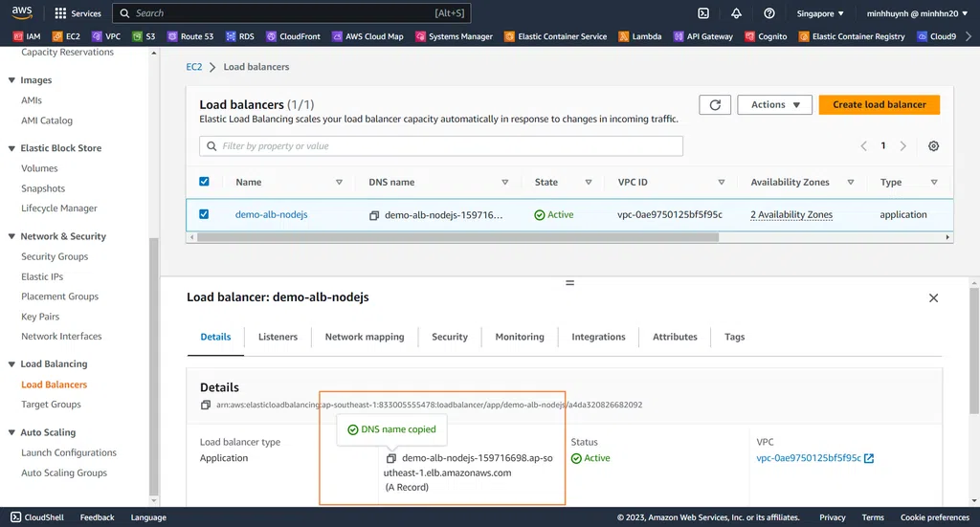
Task: Switch to the Attributes tab
Action: pos(675,337)
